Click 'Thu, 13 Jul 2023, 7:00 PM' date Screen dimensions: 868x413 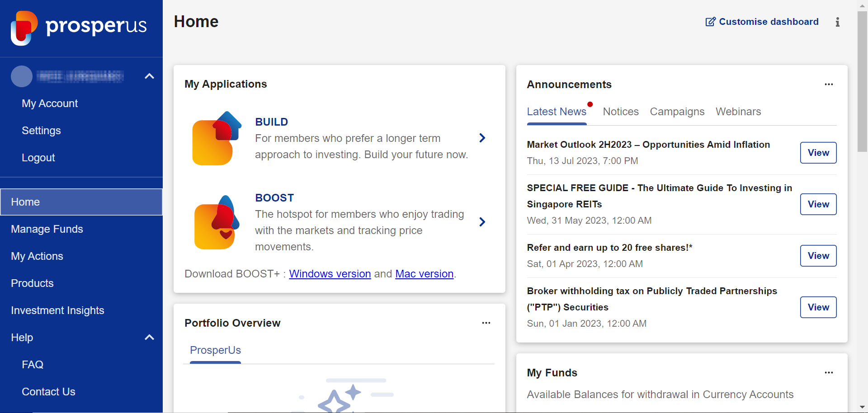pos(582,161)
